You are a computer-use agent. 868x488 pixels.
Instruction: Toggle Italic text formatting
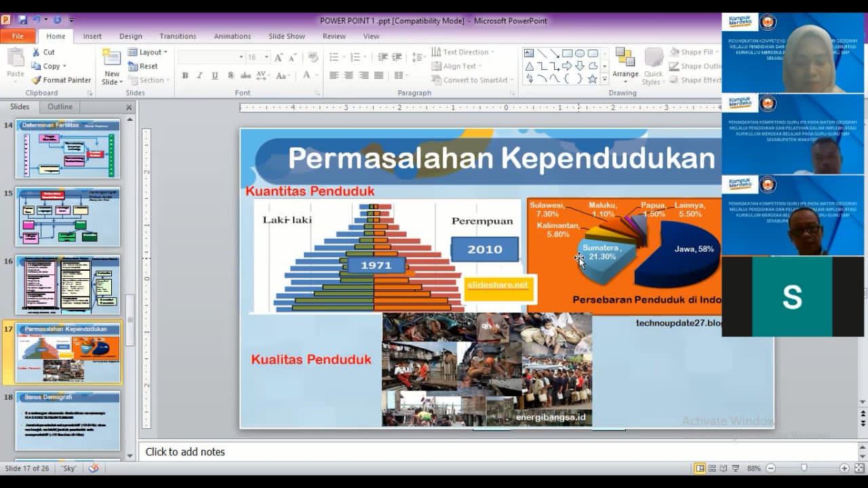tap(199, 75)
